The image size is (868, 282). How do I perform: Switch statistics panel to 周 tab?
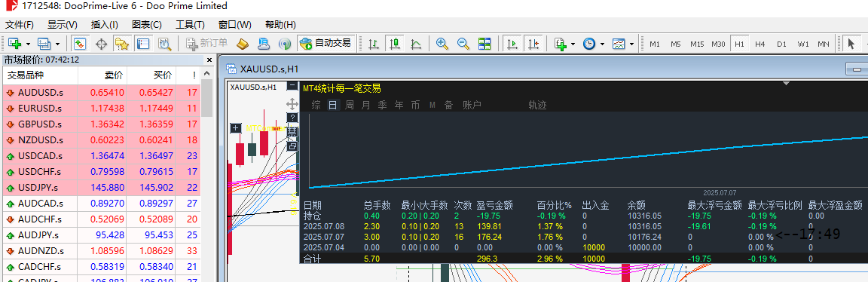point(350,105)
